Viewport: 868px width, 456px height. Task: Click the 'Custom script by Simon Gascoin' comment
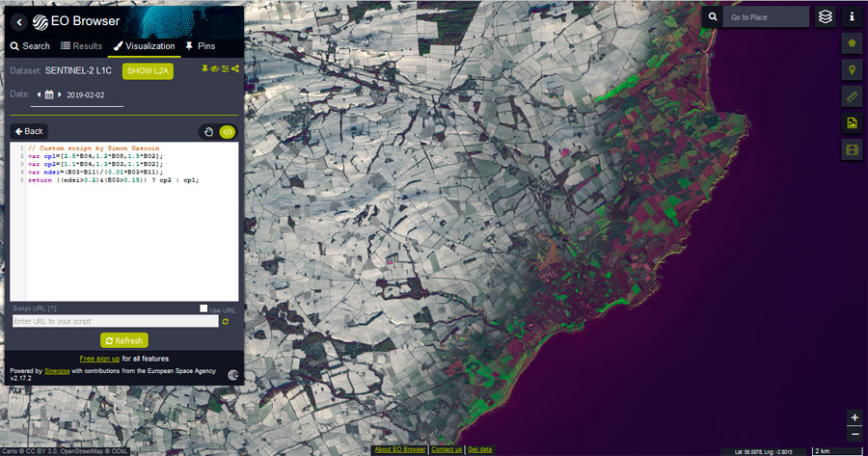click(x=94, y=148)
